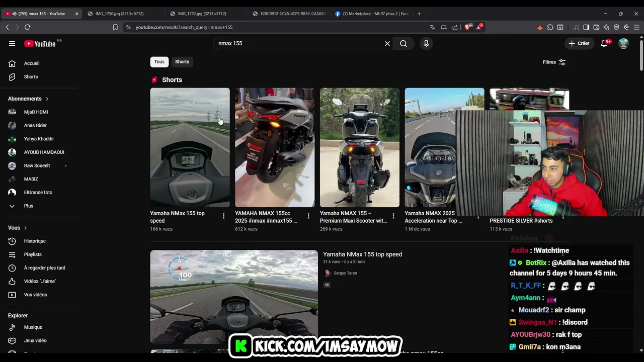Toggle the browser sidebar panel
The width and height of the screenshot is (644, 362).
(x=586, y=27)
